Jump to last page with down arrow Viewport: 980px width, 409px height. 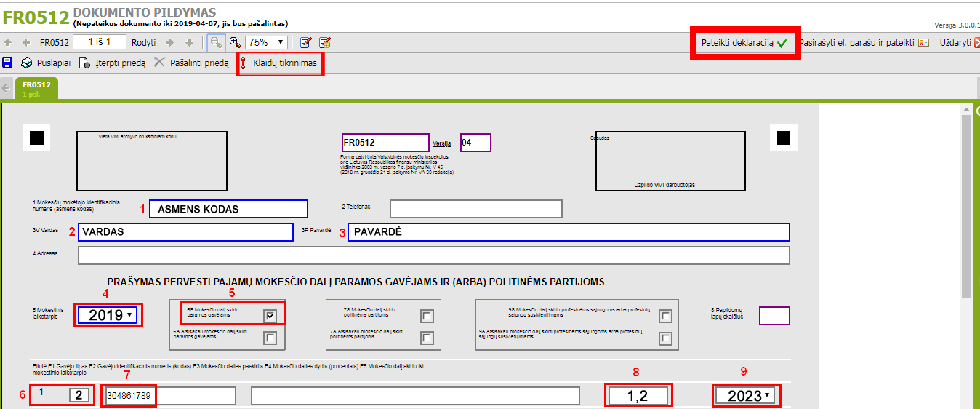click(x=189, y=43)
